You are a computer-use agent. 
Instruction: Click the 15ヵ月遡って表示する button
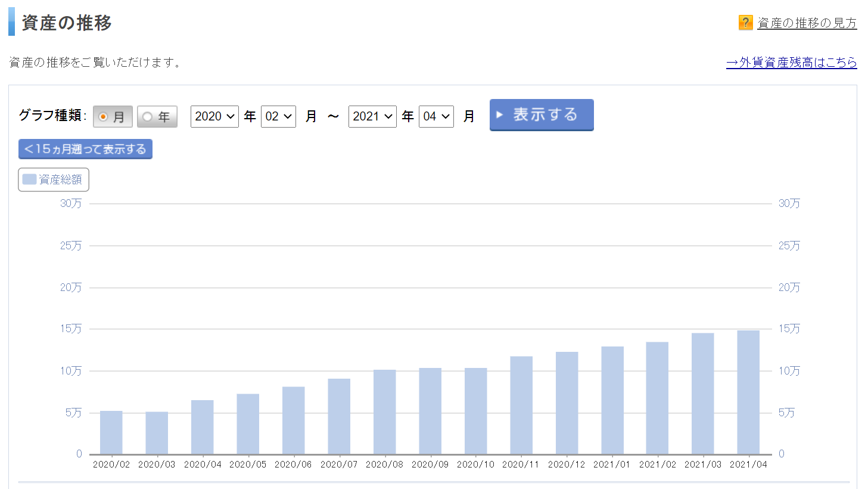tap(85, 149)
